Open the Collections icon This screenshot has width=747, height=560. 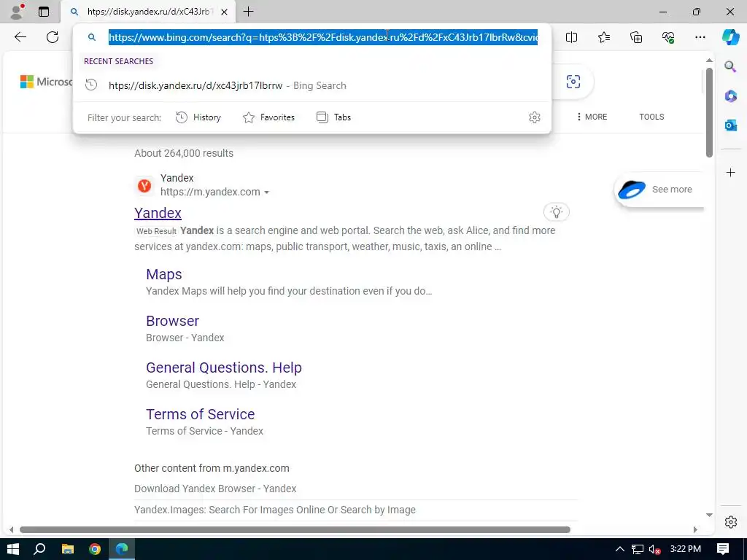click(x=636, y=37)
